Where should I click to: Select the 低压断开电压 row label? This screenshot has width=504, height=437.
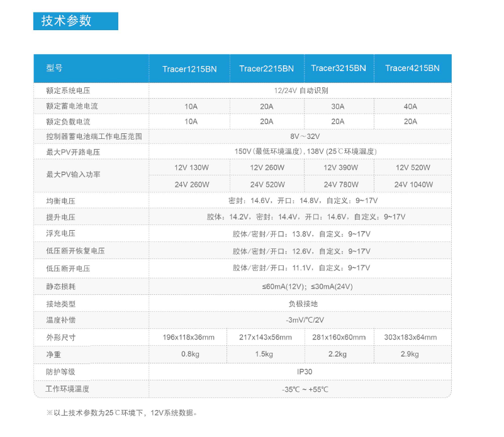tap(68, 268)
